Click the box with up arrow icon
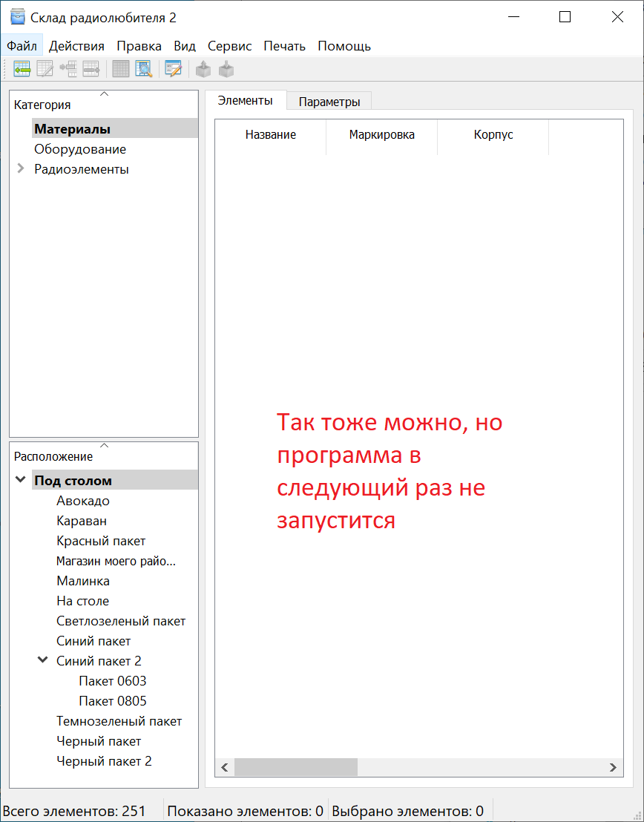This screenshot has height=822, width=644. click(203, 69)
